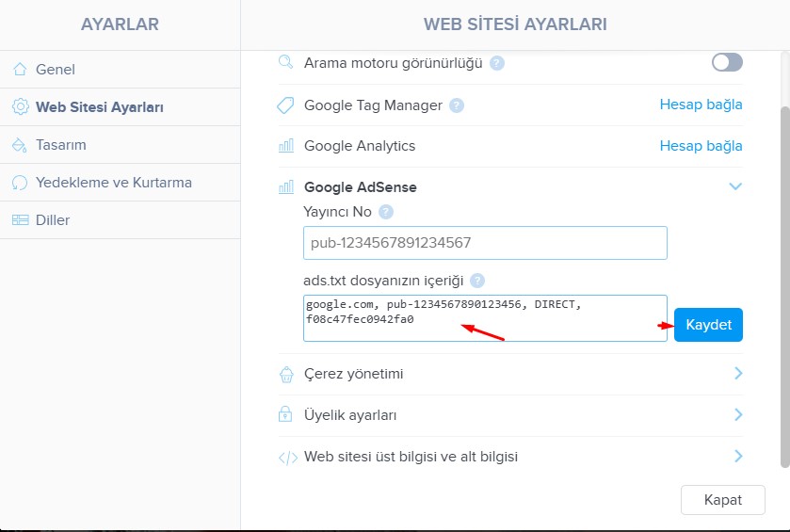Expand the Üyelik ayarları section arrow
Screen dimensions: 790x532
tap(737, 415)
